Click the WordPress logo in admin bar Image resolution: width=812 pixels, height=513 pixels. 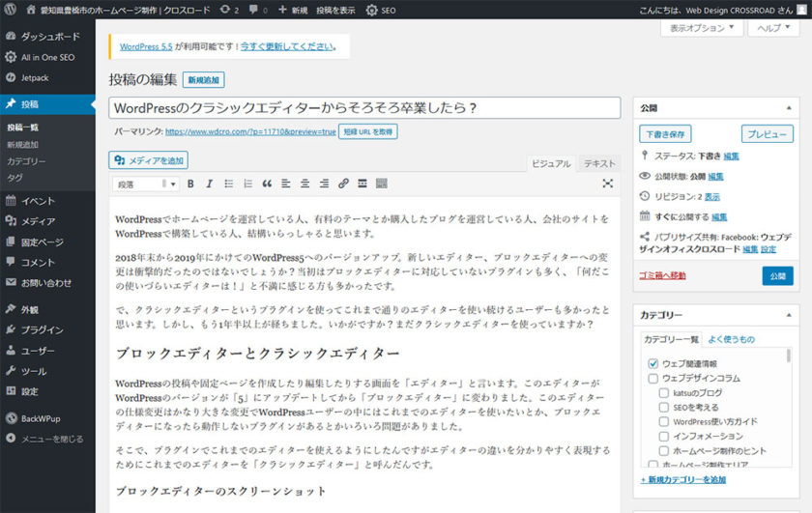tap(11, 10)
